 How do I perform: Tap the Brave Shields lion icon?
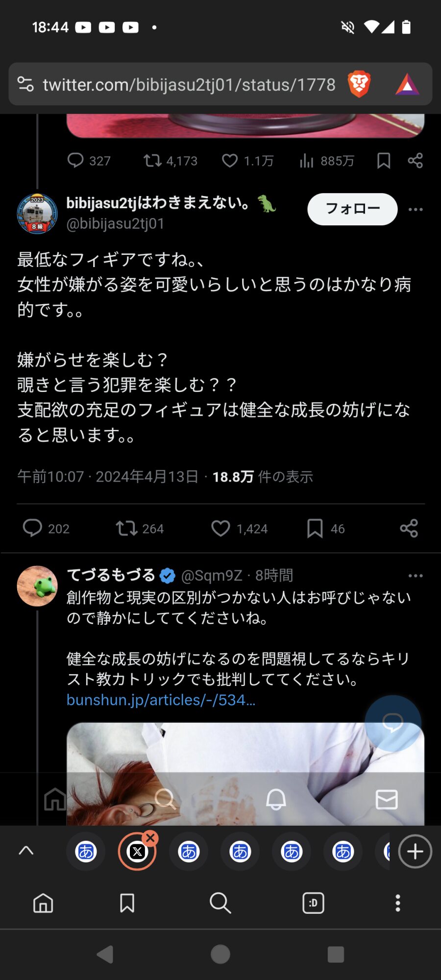359,84
